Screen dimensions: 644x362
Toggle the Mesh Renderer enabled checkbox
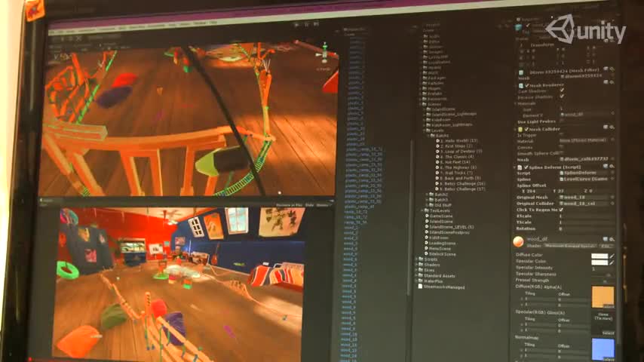[x=527, y=85]
